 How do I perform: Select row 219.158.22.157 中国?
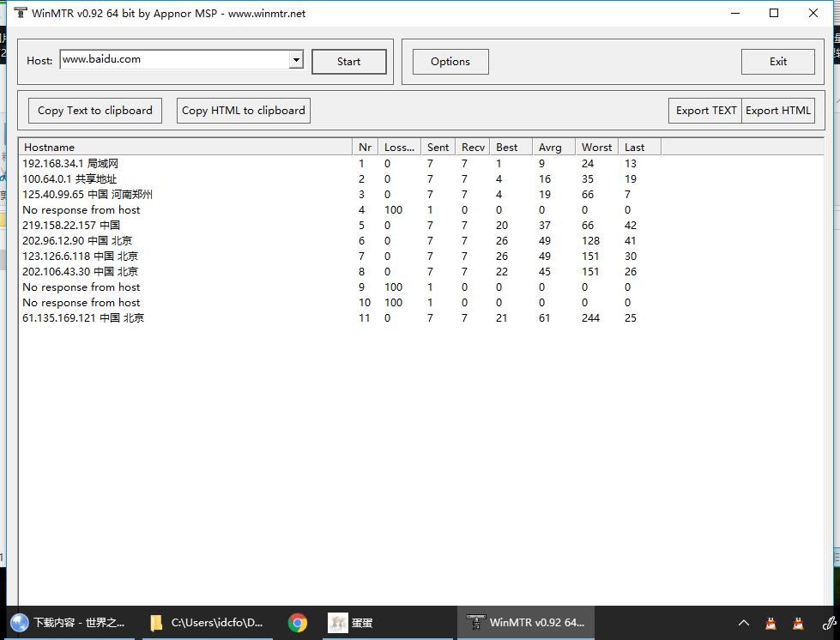coord(341,226)
